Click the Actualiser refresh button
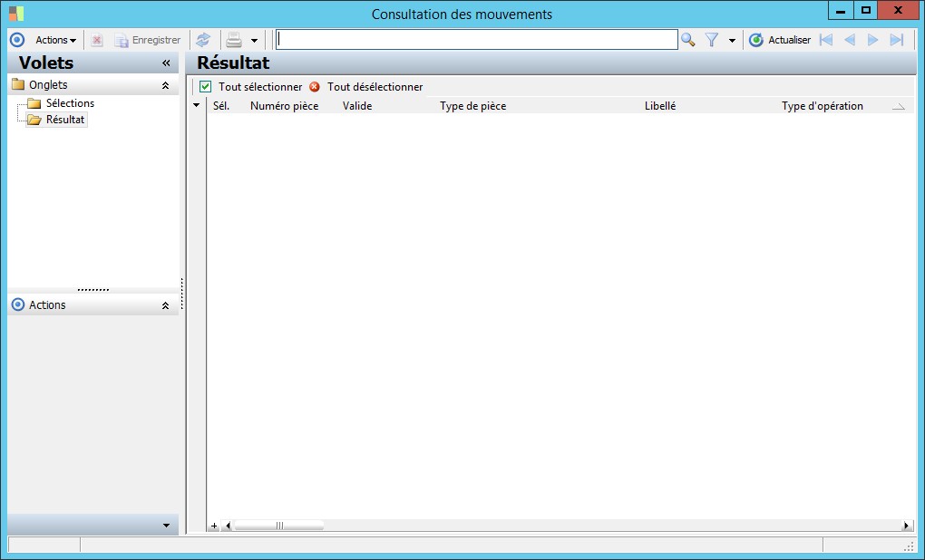This screenshot has height=560, width=925. 780,40
